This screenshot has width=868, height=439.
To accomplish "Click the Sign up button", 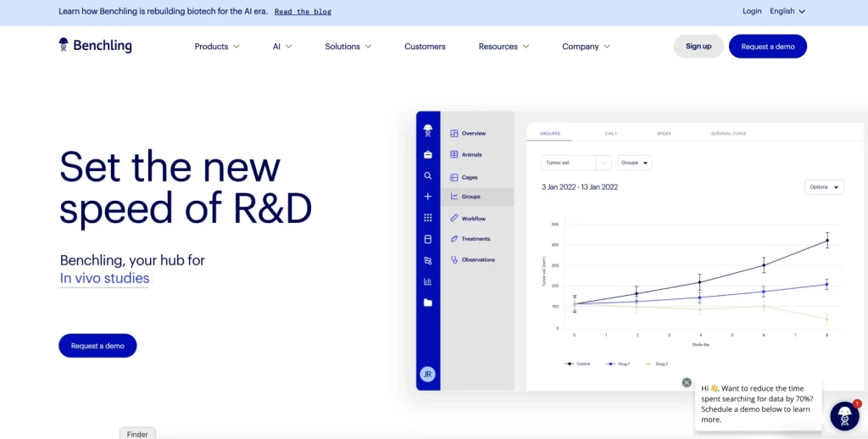I will [698, 47].
